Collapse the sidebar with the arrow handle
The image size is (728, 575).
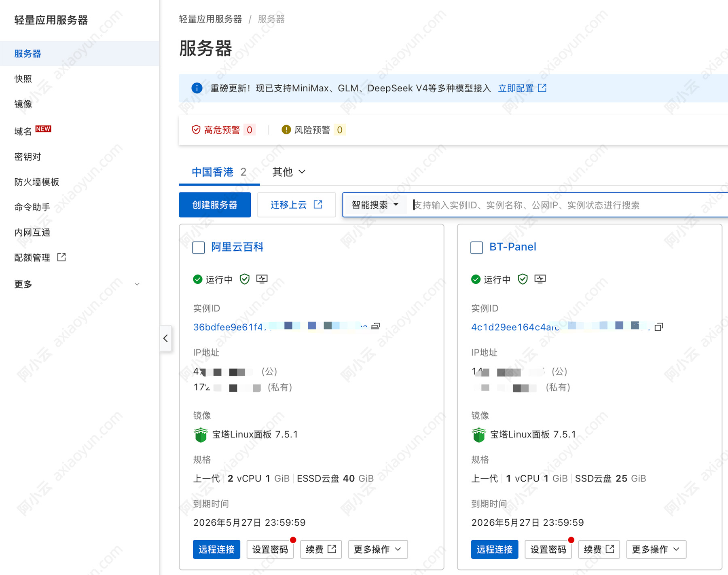pyautogui.click(x=165, y=338)
